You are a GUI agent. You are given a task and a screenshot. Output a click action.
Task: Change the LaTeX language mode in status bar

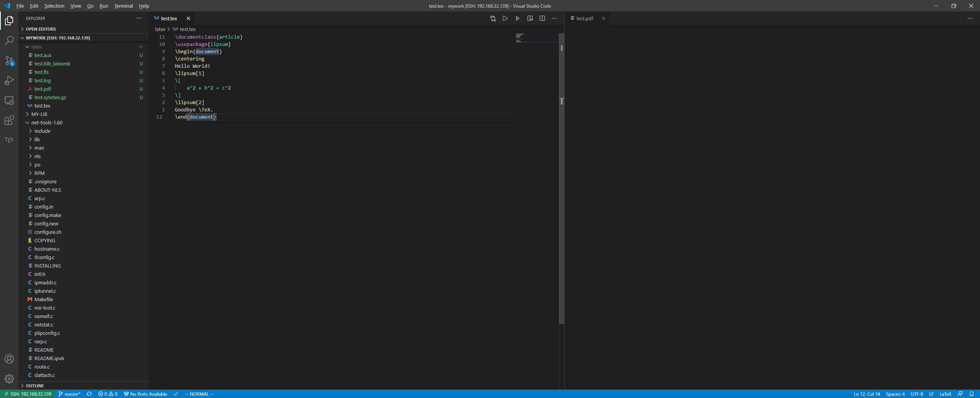pos(945,394)
